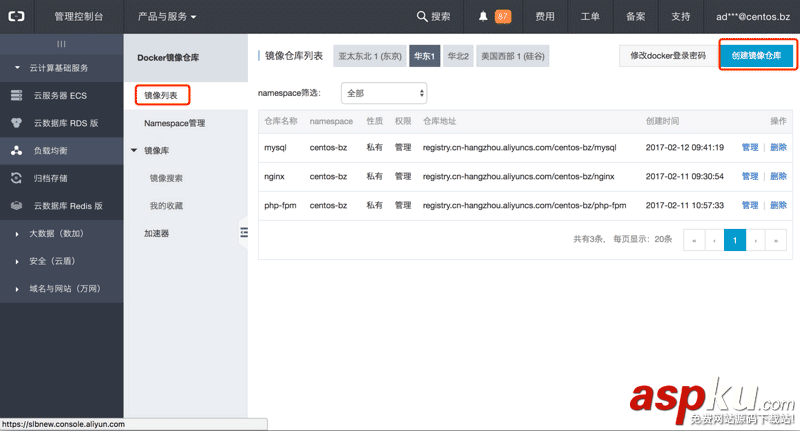Open the namespace筛选 dropdown

coord(384,93)
